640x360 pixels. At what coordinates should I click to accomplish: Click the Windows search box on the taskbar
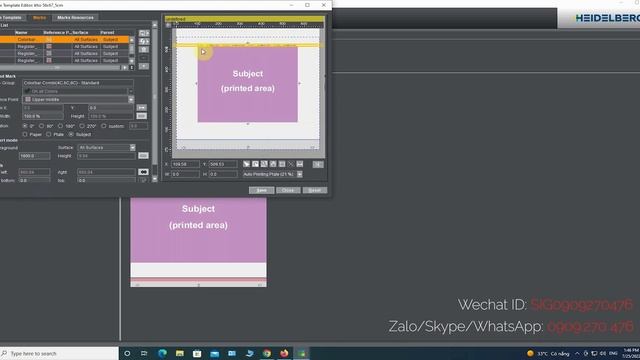point(59,353)
